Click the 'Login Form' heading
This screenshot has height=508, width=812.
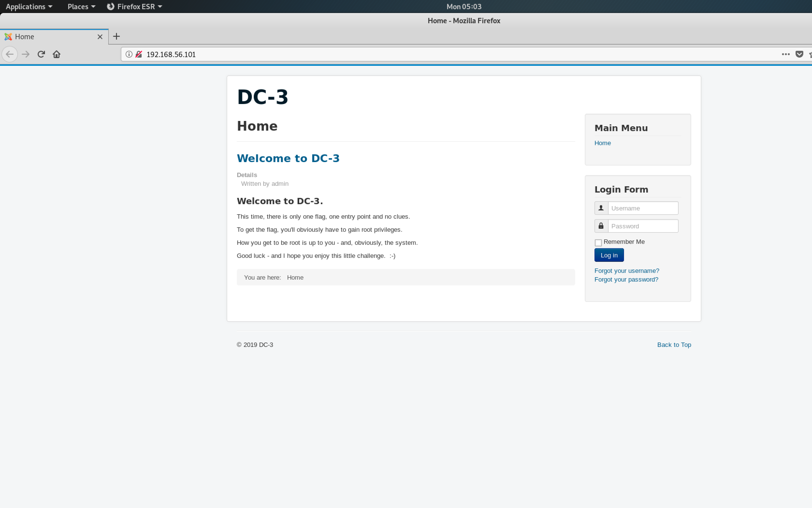(x=621, y=189)
